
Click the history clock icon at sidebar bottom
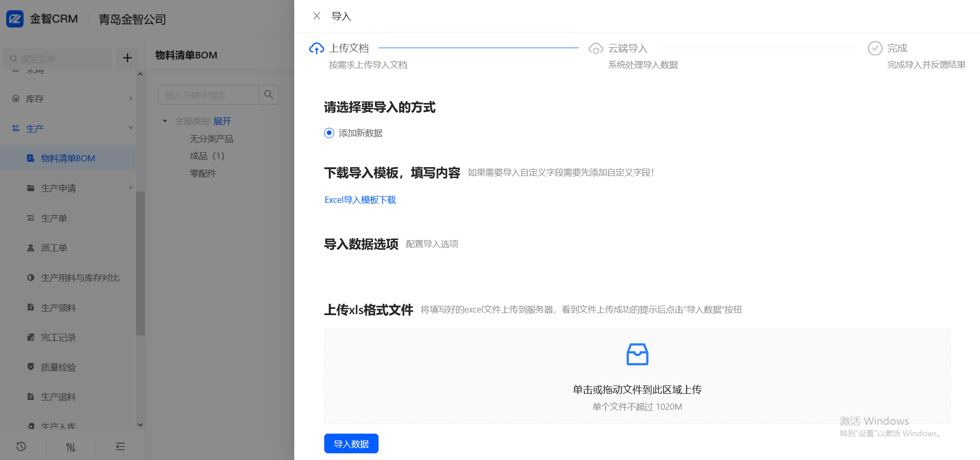(x=21, y=447)
